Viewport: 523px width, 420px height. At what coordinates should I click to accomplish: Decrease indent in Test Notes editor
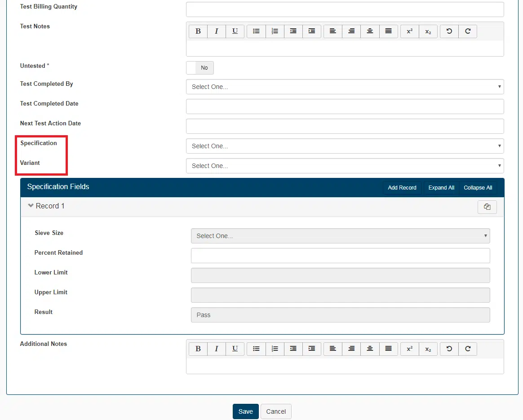[x=293, y=31]
